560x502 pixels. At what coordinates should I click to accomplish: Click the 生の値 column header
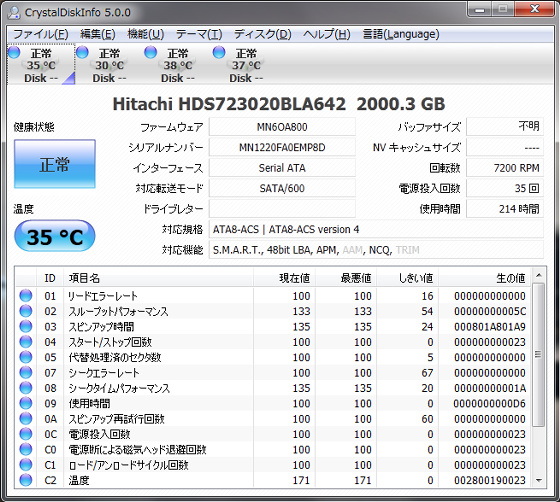click(x=485, y=278)
